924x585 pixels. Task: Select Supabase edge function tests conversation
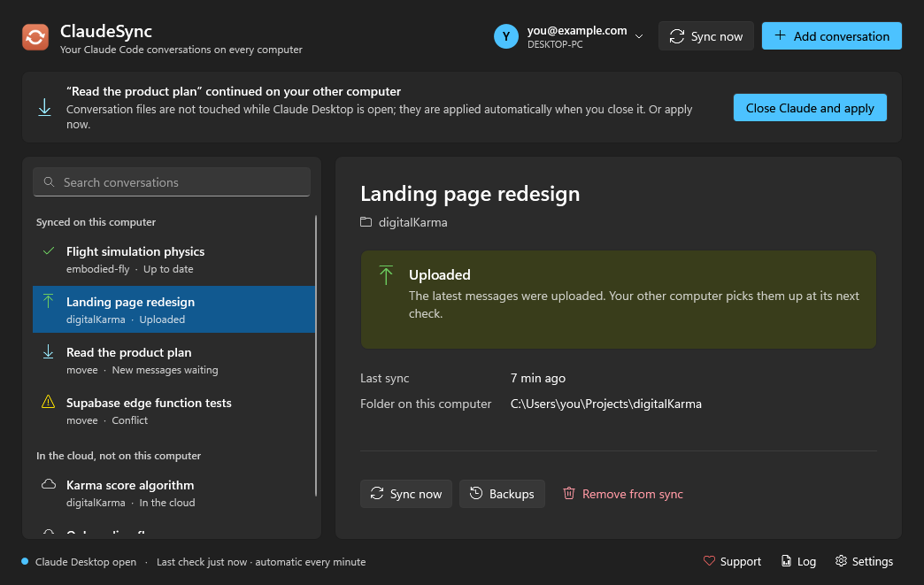pos(173,412)
